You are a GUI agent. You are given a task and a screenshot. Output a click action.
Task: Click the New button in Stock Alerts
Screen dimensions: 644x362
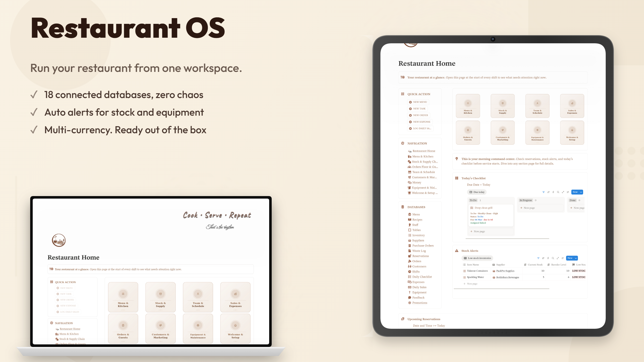pyautogui.click(x=570, y=258)
